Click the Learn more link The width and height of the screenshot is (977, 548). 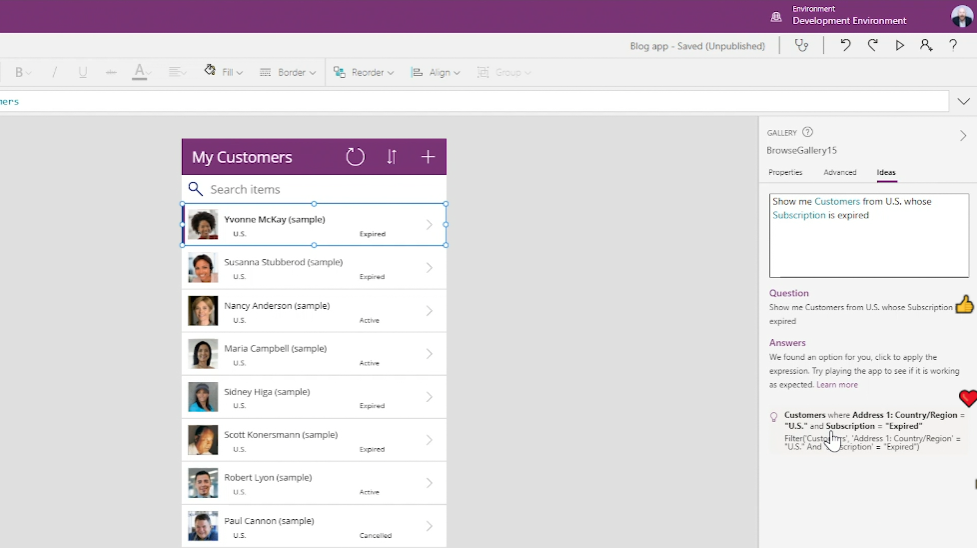pyautogui.click(x=836, y=385)
